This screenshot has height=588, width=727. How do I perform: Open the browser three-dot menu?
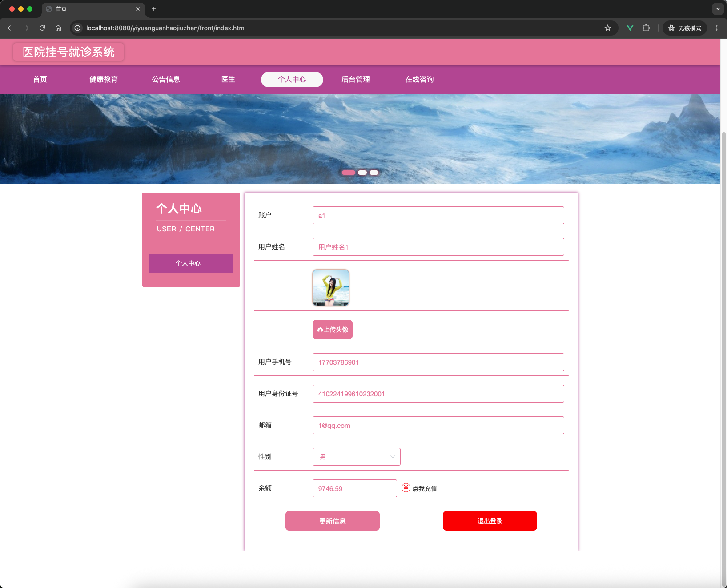[x=717, y=28]
